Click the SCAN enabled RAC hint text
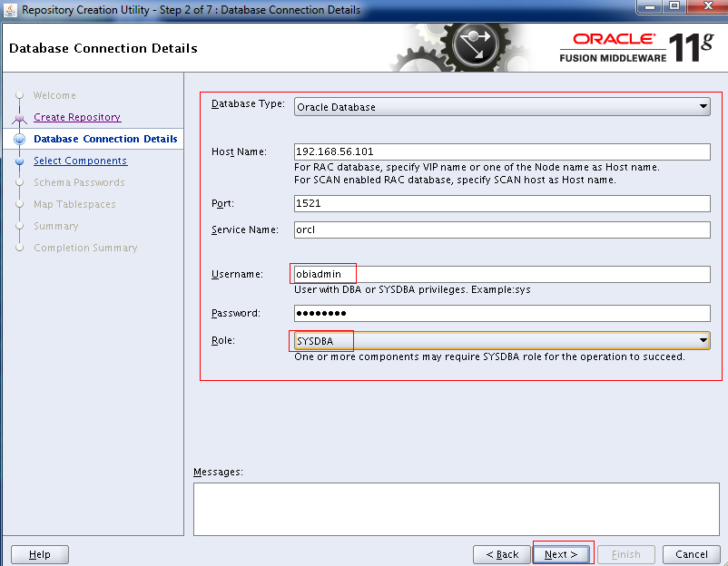This screenshot has width=728, height=566. tap(455, 180)
